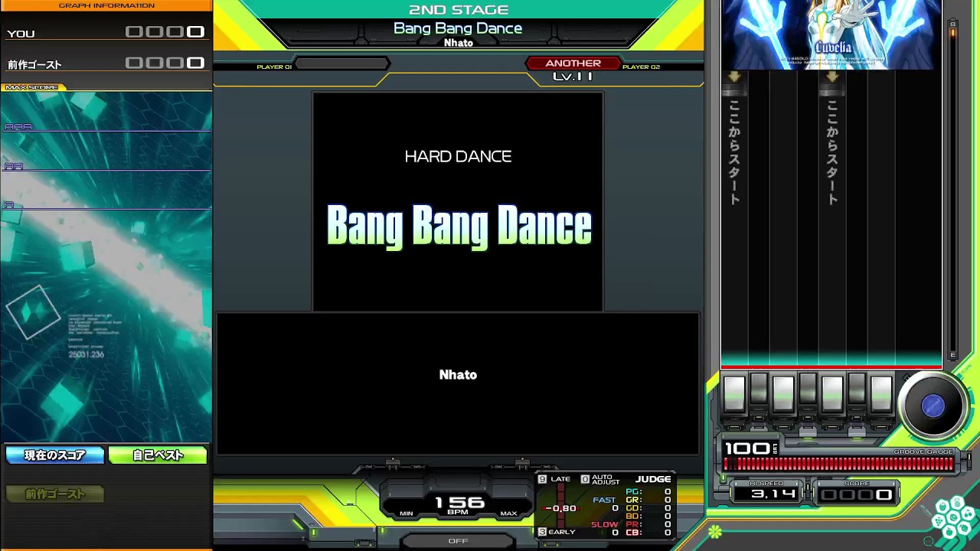The width and height of the screenshot is (980, 551).
Task: Toggle the OFF indicator under BPM
Action: 458,541
